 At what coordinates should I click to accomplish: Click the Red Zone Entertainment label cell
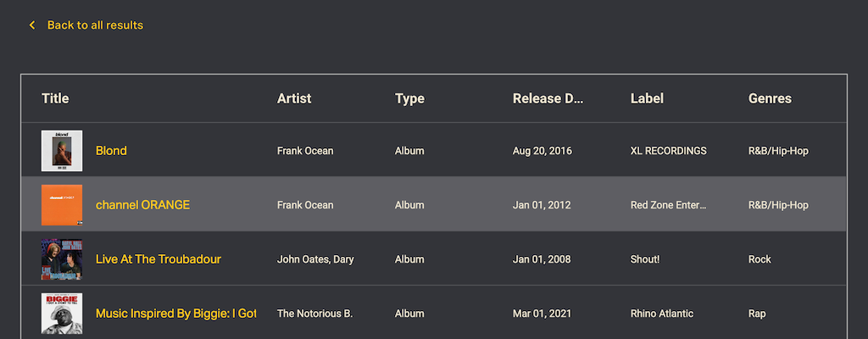click(668, 205)
